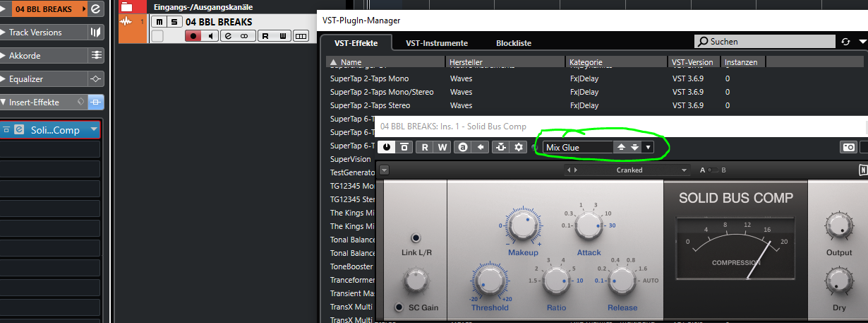Click the monitor speaker icon on track

210,36
